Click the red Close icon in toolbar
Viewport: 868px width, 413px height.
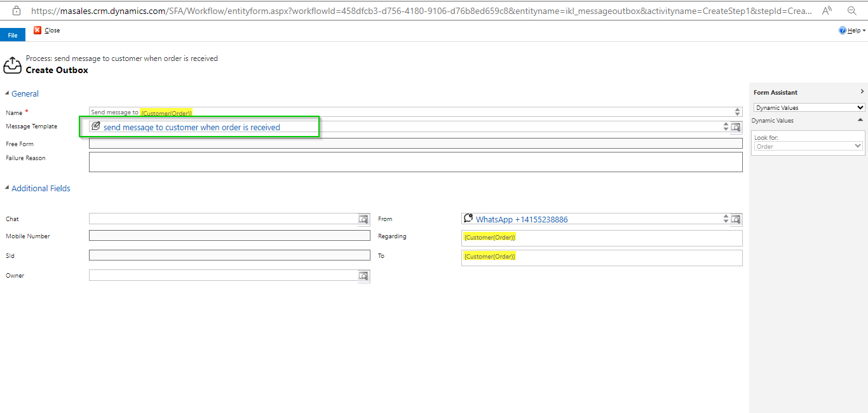click(37, 30)
